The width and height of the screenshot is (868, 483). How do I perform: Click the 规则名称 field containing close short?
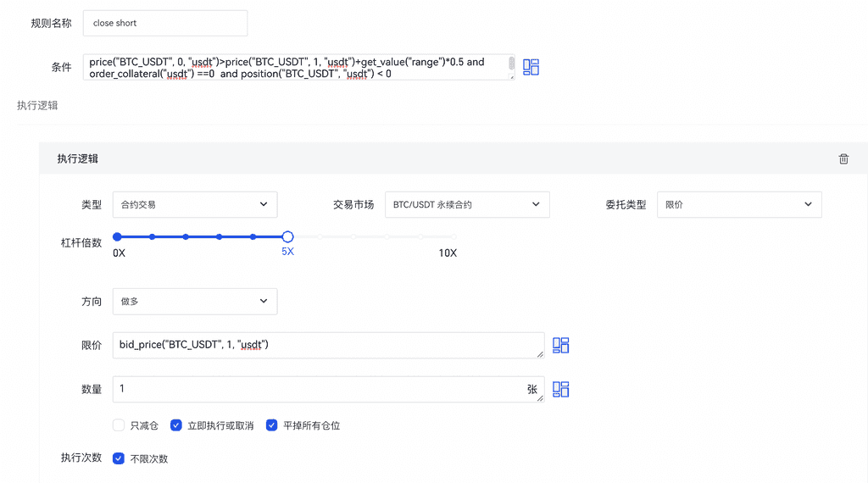(165, 23)
